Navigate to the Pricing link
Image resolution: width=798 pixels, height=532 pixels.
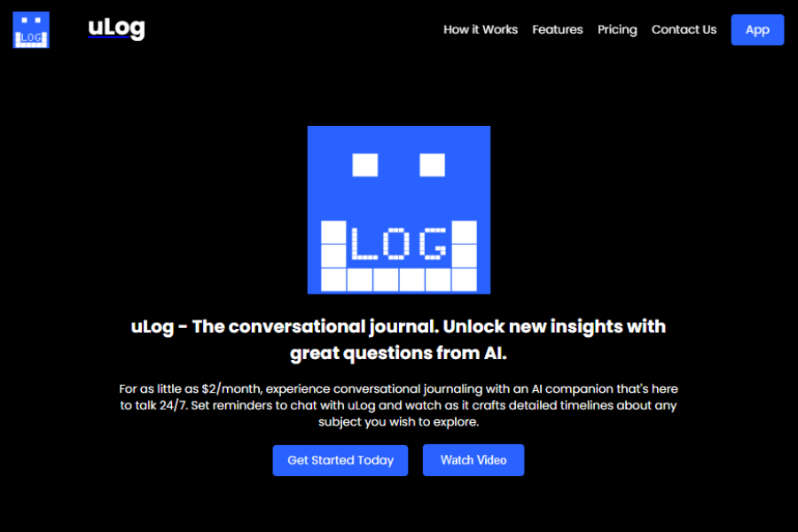pyautogui.click(x=617, y=29)
